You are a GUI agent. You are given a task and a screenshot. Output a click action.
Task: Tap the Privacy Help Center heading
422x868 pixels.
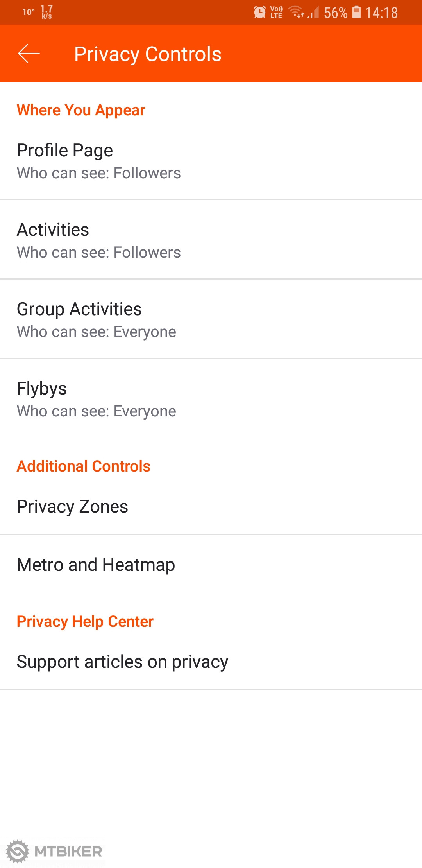click(85, 621)
